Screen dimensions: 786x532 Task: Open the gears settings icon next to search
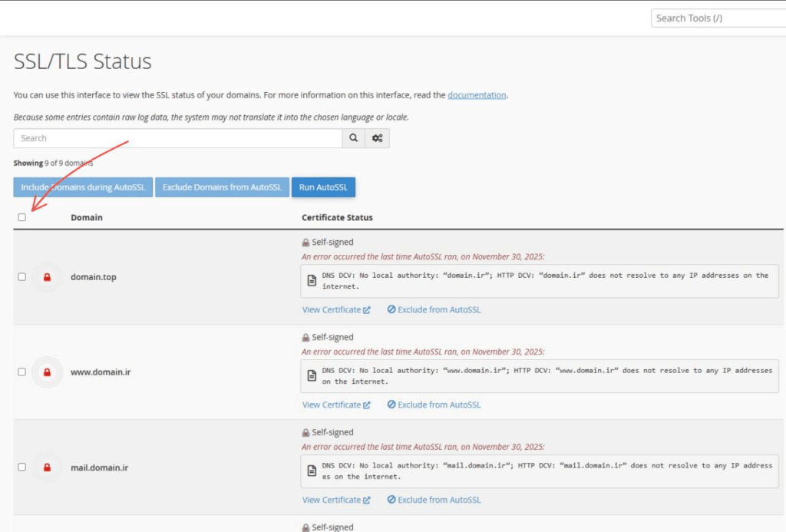377,138
